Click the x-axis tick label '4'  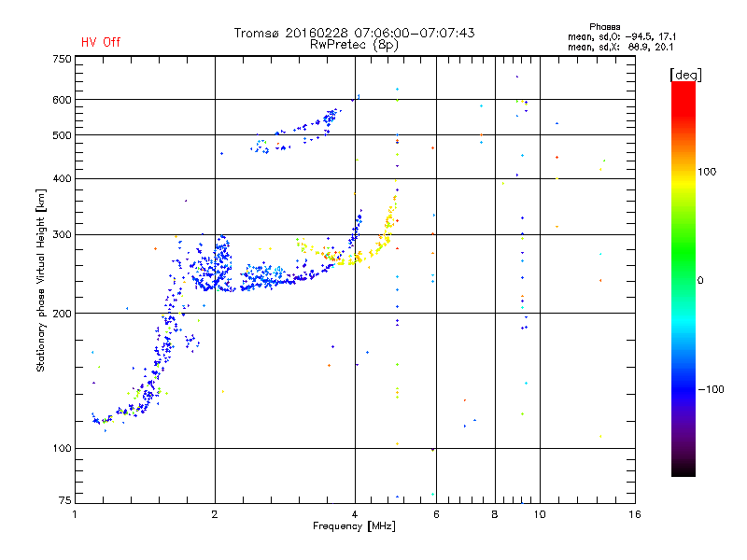click(x=355, y=514)
